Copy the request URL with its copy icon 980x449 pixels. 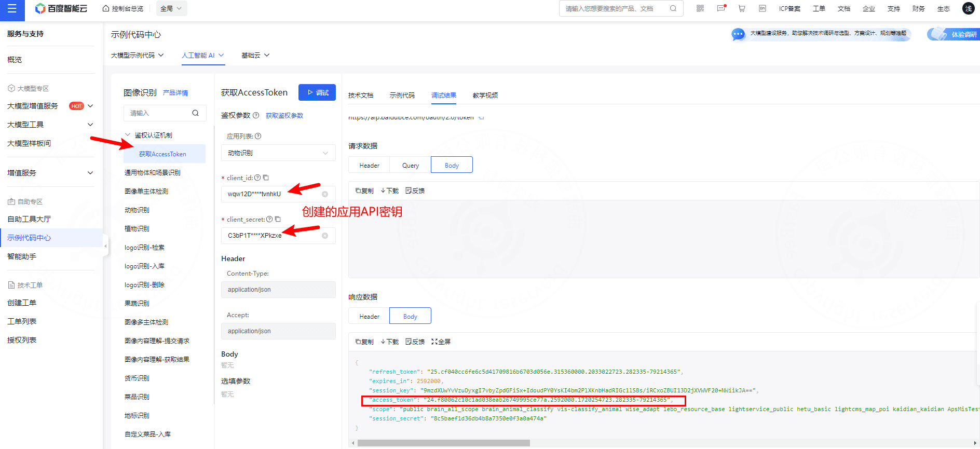(x=481, y=117)
